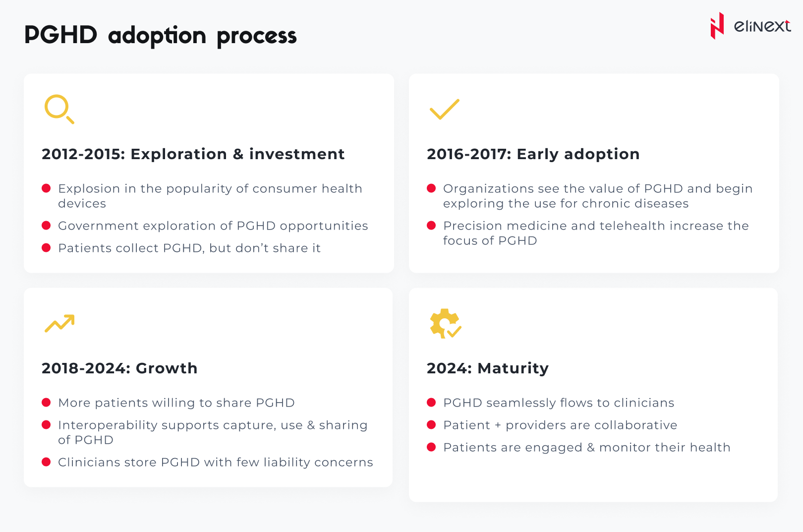Click the upward trending arrow icon

tap(59, 323)
